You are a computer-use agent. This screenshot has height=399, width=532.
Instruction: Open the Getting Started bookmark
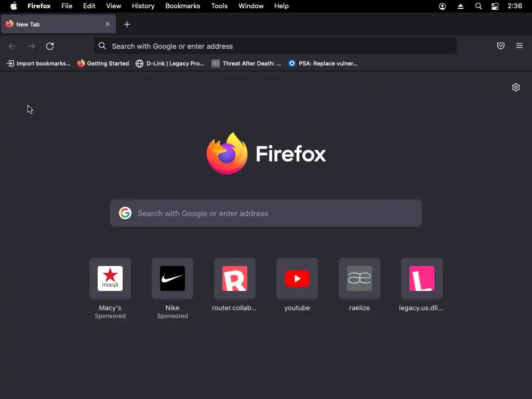[103, 63]
